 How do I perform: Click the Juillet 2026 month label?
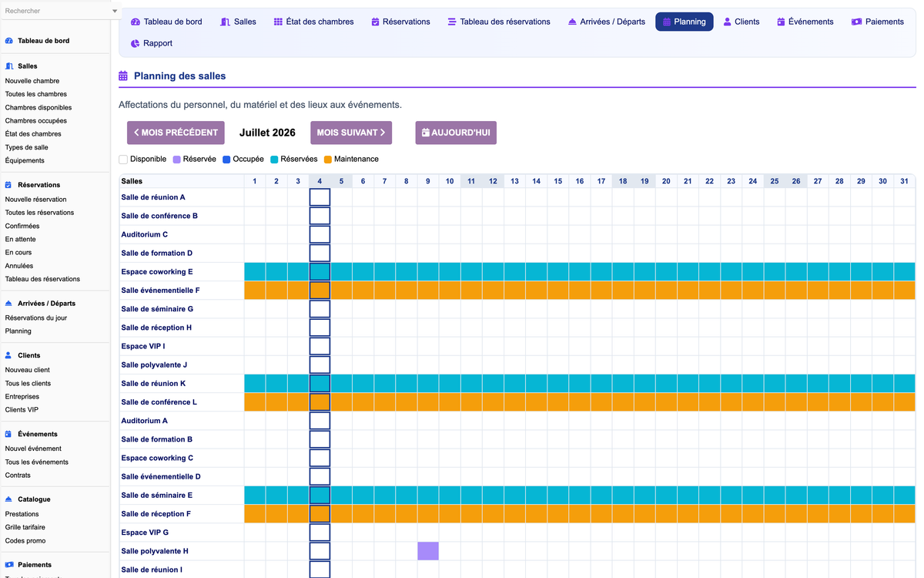pyautogui.click(x=267, y=133)
